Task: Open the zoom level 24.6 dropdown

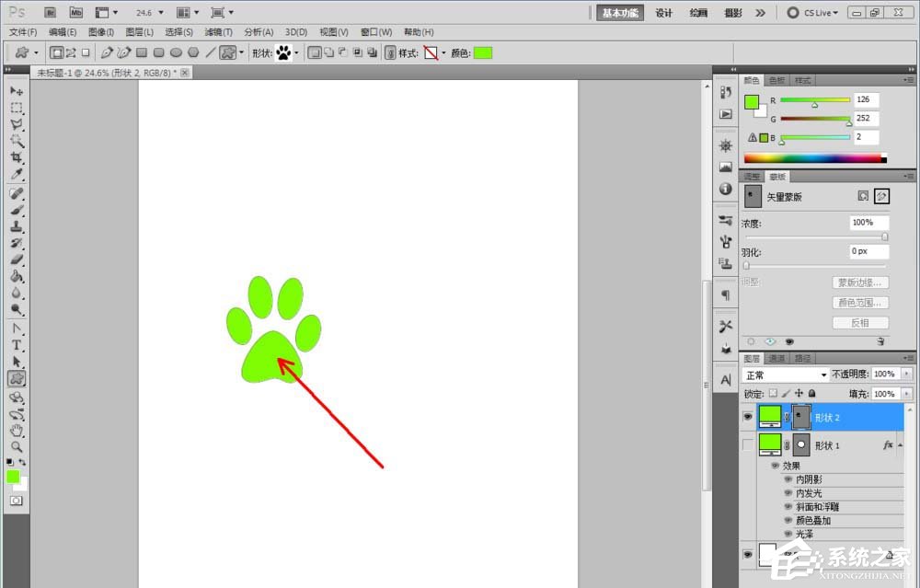Action: 161,12
